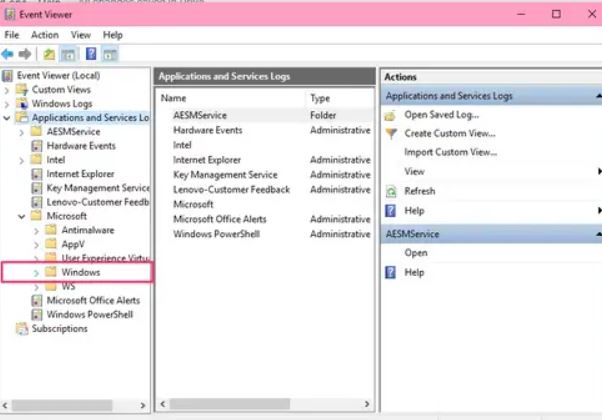Click the Custom Views folder icon

pyautogui.click(x=22, y=90)
